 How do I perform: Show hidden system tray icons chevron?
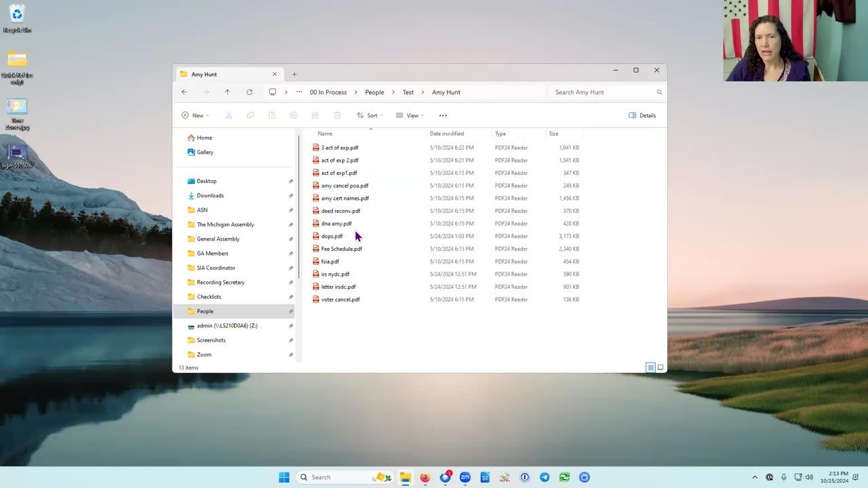point(755,477)
